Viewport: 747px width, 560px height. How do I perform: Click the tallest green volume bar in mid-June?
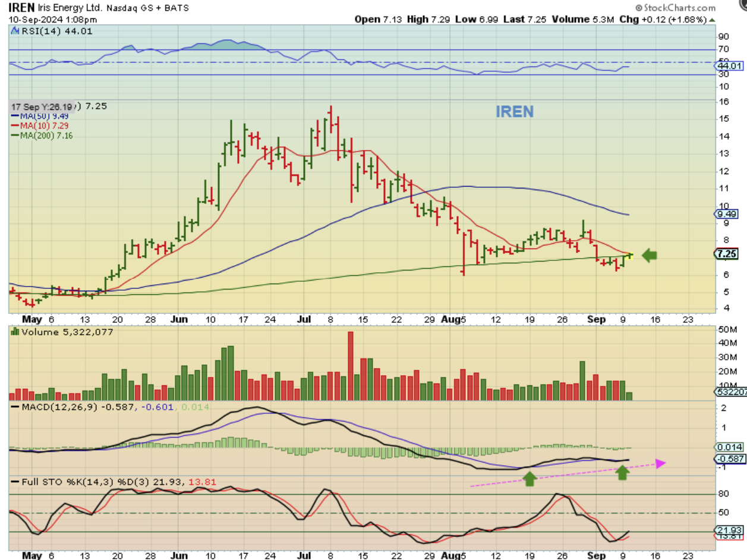(231, 372)
